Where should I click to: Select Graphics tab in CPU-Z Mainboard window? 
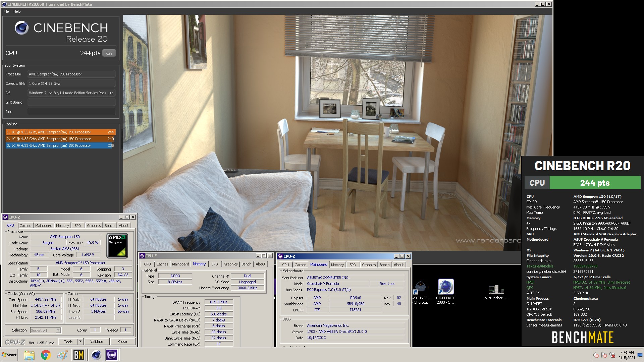click(369, 265)
